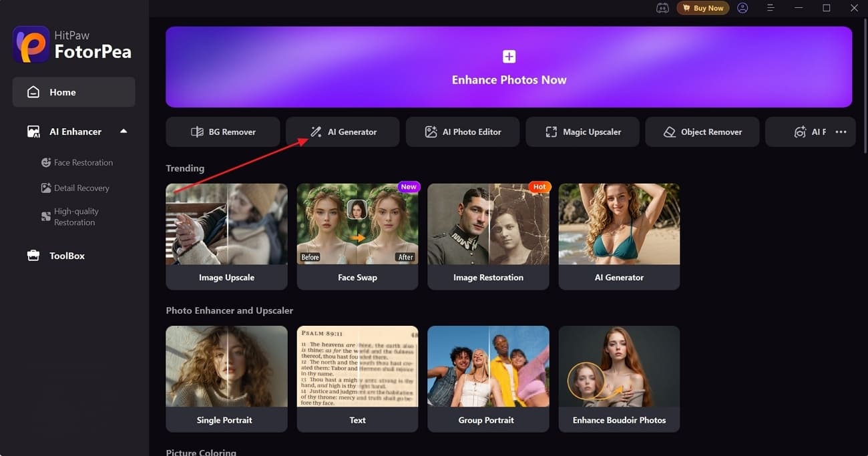Click Enhance Photos Now text

[509, 79]
